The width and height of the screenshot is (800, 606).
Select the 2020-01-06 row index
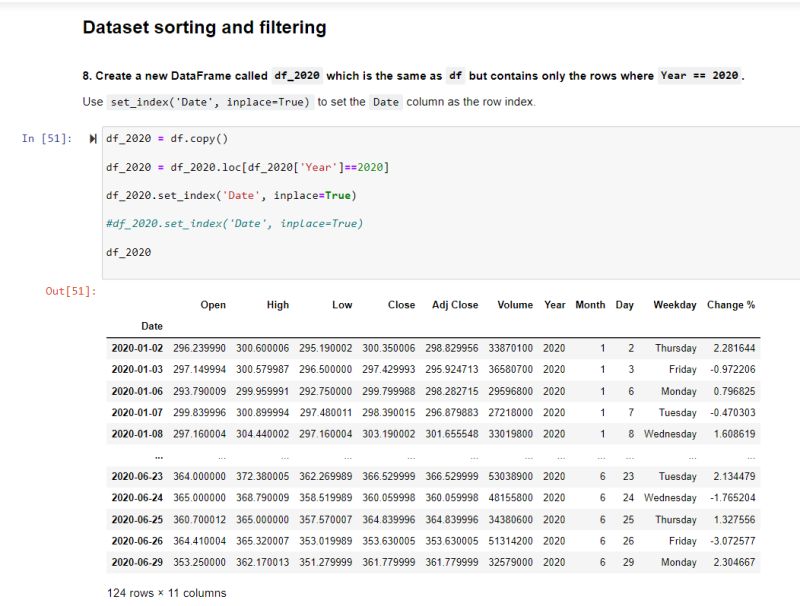[x=137, y=391]
